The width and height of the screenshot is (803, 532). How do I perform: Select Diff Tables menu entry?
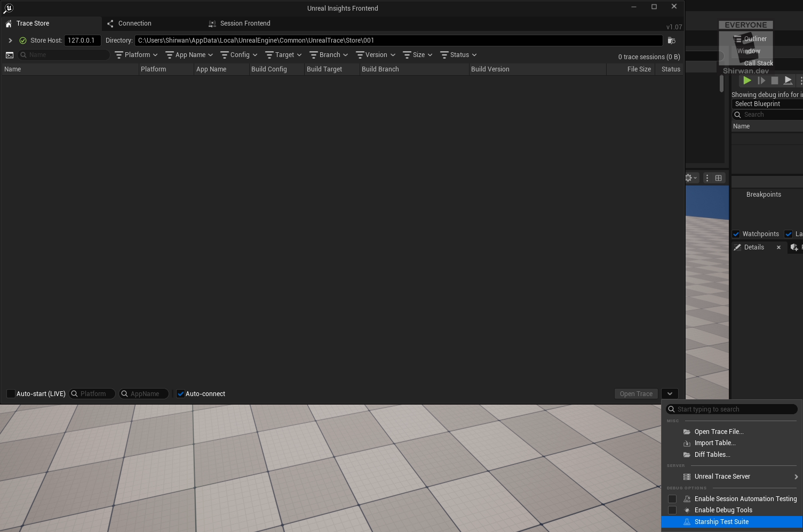point(732,455)
